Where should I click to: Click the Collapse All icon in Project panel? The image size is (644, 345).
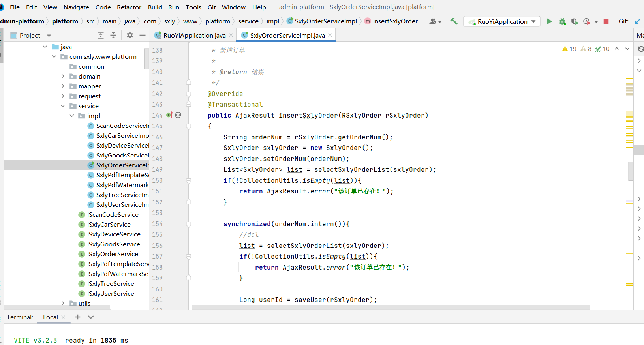coord(113,35)
